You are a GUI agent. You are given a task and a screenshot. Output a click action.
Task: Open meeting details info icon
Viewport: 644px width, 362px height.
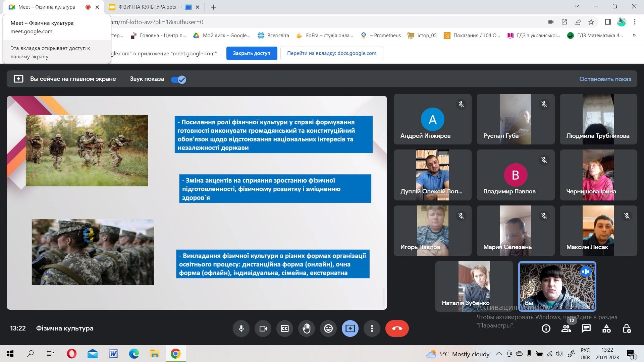coord(546,328)
